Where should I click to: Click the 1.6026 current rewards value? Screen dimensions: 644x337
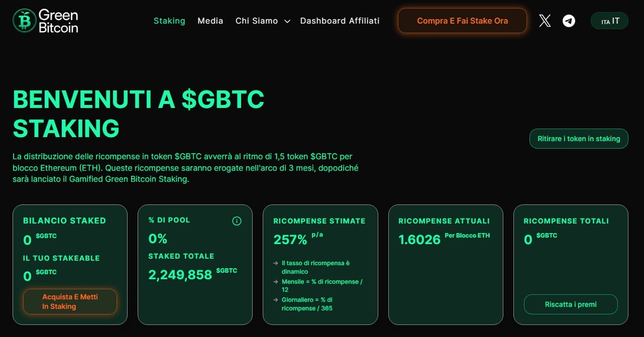click(419, 240)
